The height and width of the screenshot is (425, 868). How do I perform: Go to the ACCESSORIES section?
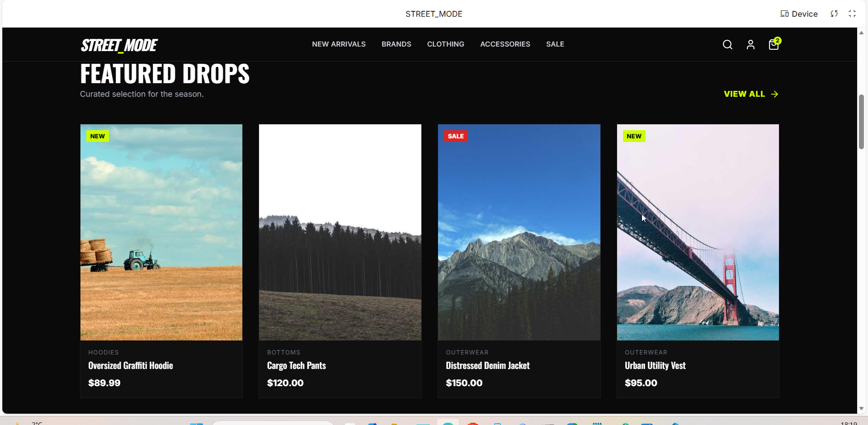505,44
